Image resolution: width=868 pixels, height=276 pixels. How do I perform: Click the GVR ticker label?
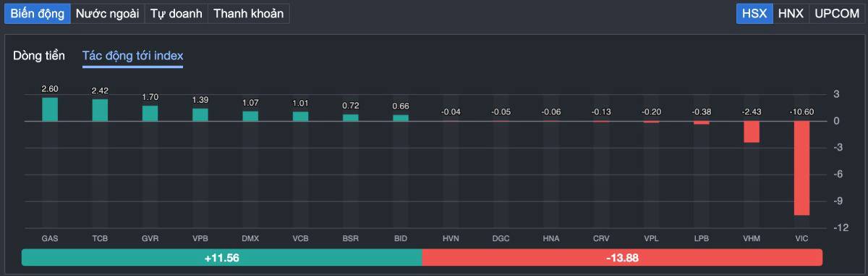(x=150, y=238)
